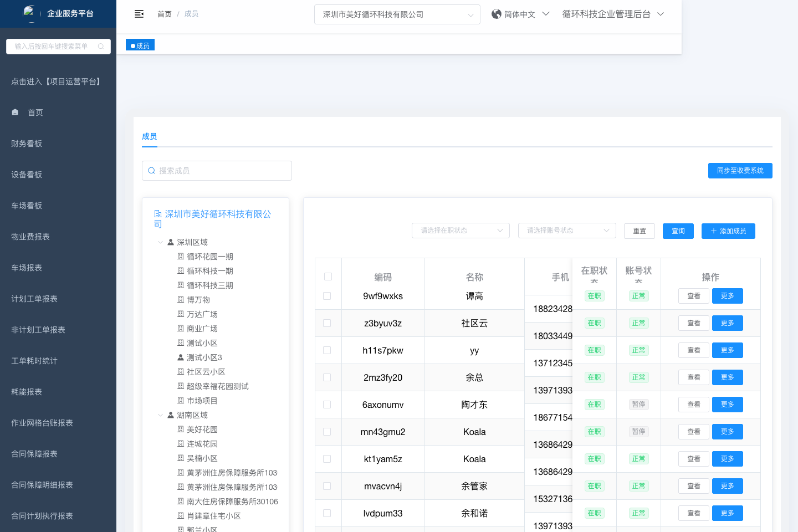The width and height of the screenshot is (798, 532).
Task: Click the sidebar collapse hamburger icon
Action: pos(139,14)
